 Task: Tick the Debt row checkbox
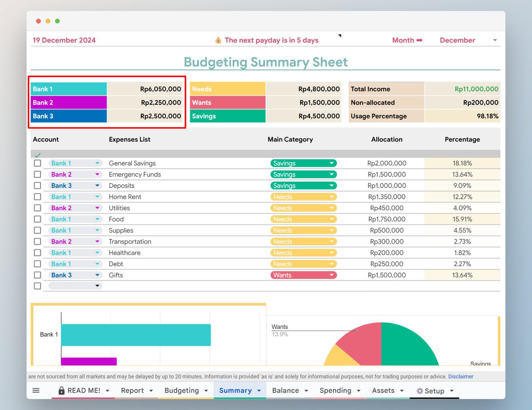point(38,264)
